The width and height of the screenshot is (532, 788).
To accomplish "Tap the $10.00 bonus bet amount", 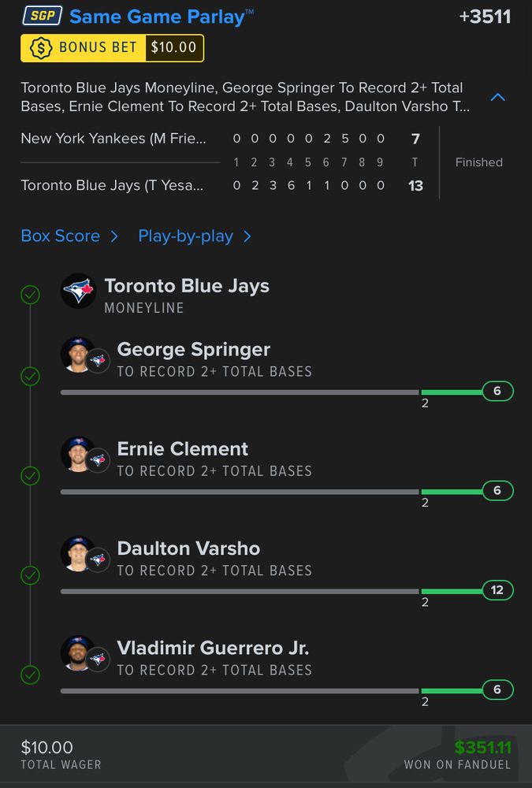I will 174,48.
